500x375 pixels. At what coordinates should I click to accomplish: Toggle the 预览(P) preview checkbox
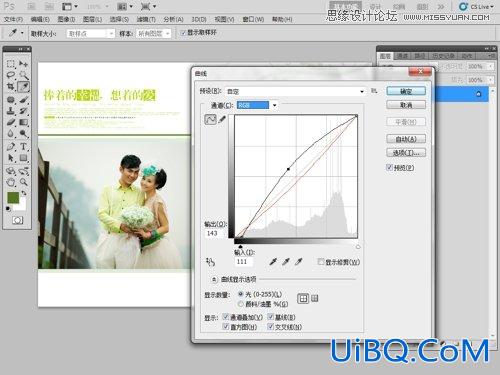389,167
